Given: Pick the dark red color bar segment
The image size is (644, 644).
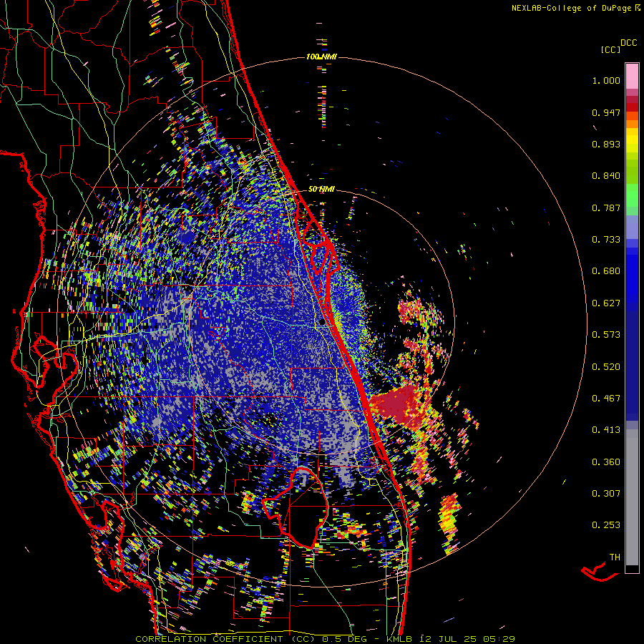Looking at the screenshot, I should [x=632, y=99].
